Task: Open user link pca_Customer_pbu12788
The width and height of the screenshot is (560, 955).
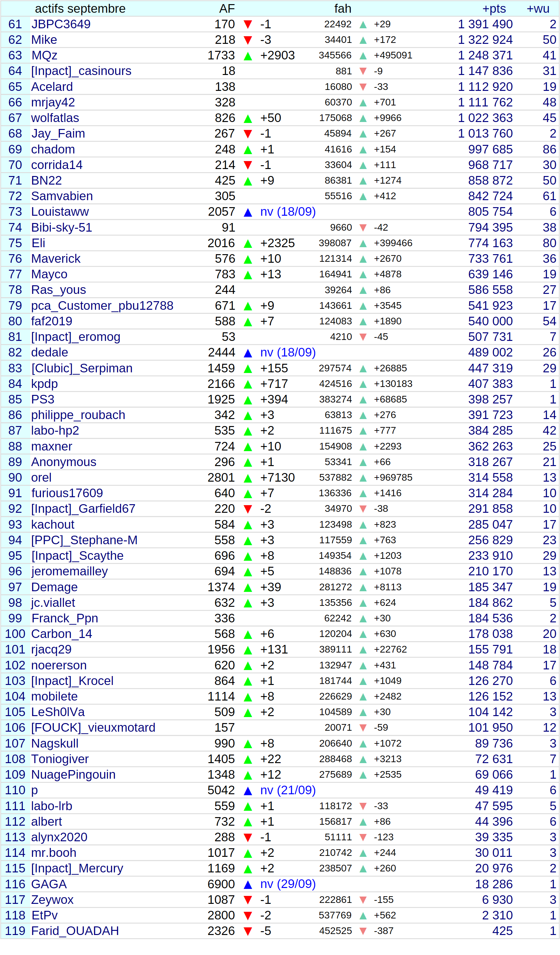Action: [102, 306]
